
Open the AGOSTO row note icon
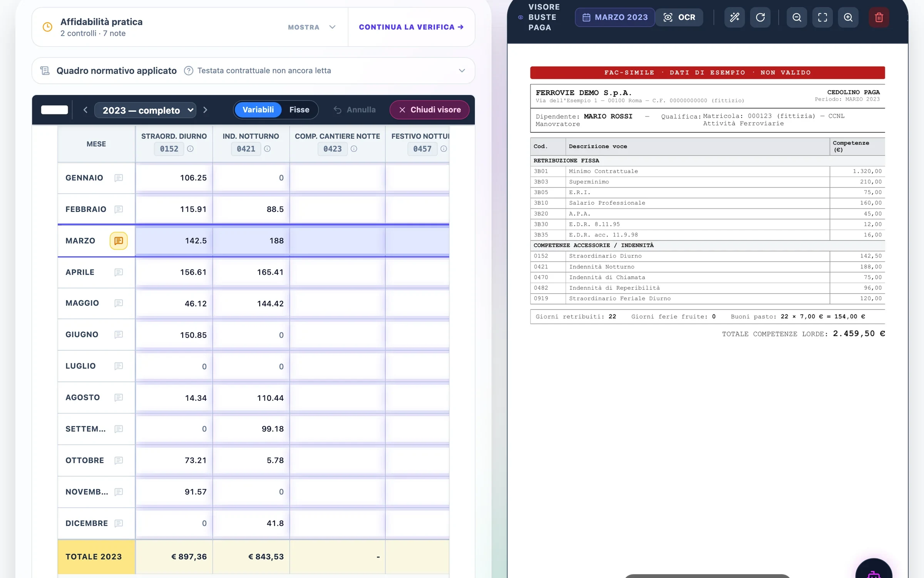point(119,397)
